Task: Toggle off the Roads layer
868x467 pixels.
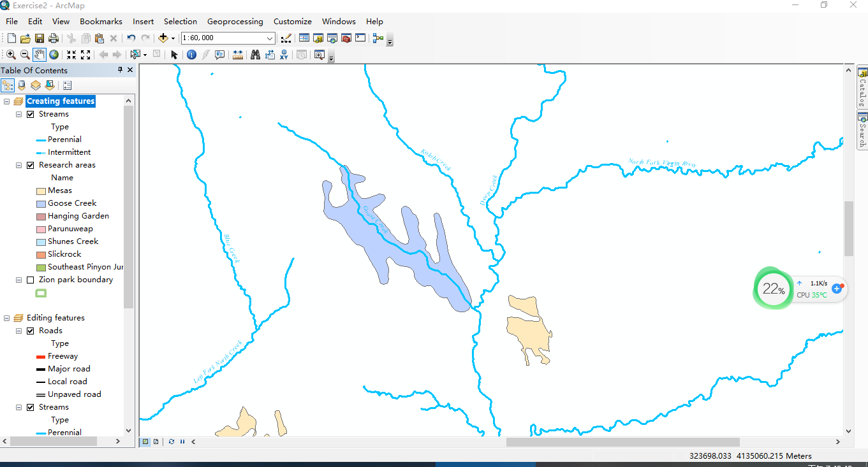Action: [29, 330]
